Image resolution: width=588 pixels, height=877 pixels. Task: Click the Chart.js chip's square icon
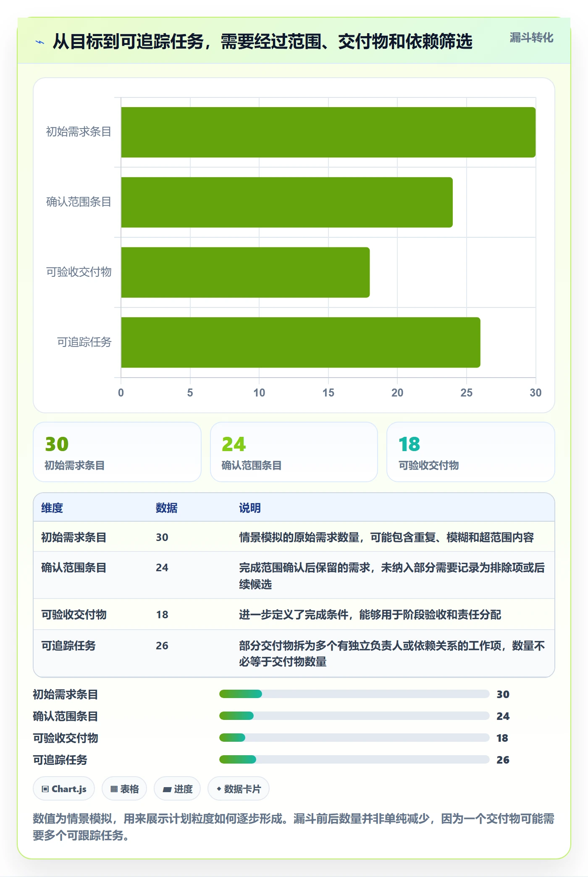(45, 789)
